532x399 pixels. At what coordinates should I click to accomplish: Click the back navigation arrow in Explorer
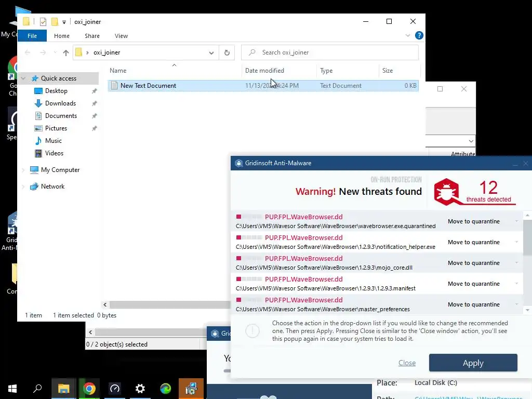[28, 52]
